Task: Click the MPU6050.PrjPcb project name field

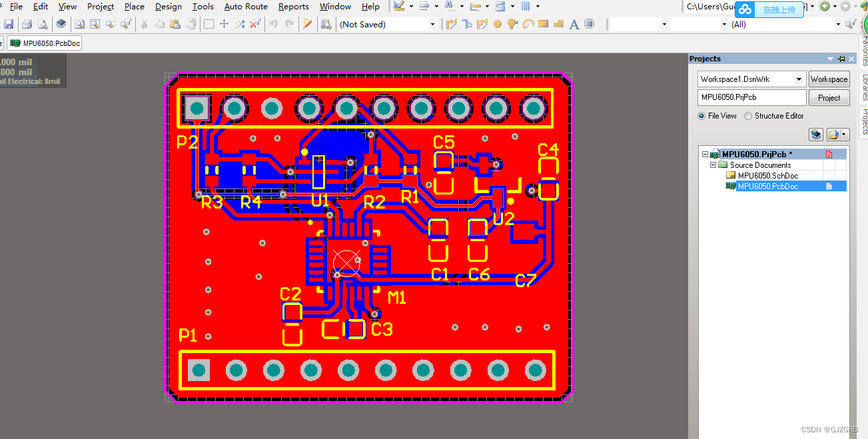Action: click(751, 97)
